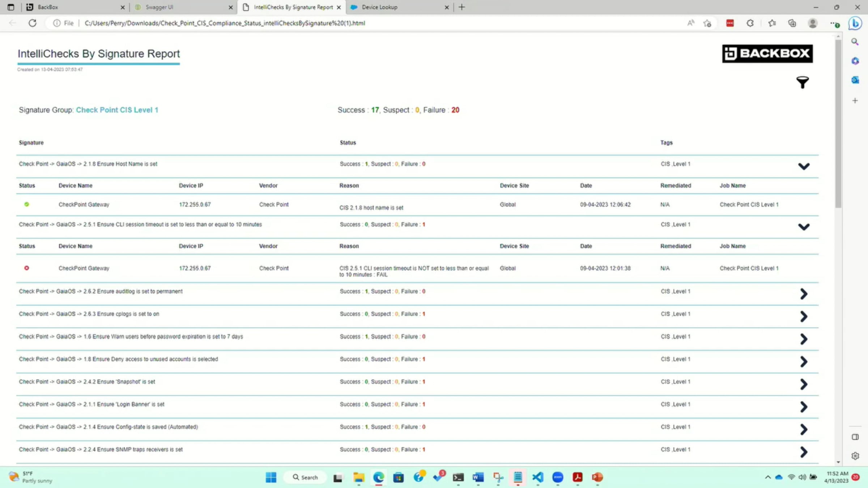Click the Check Point CIS Level 1 link
Image resolution: width=868 pixels, height=488 pixels.
point(117,110)
